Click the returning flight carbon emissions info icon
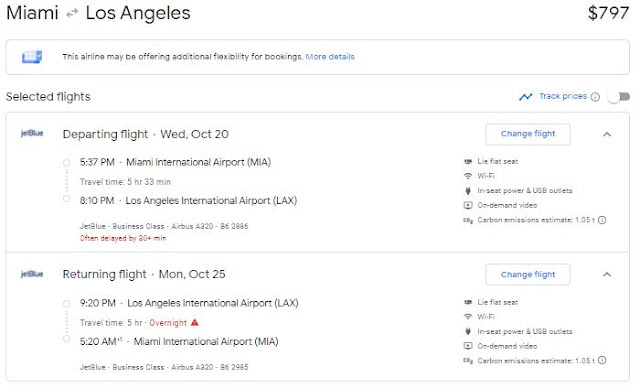Image resolution: width=640 pixels, height=388 pixels. (x=602, y=361)
